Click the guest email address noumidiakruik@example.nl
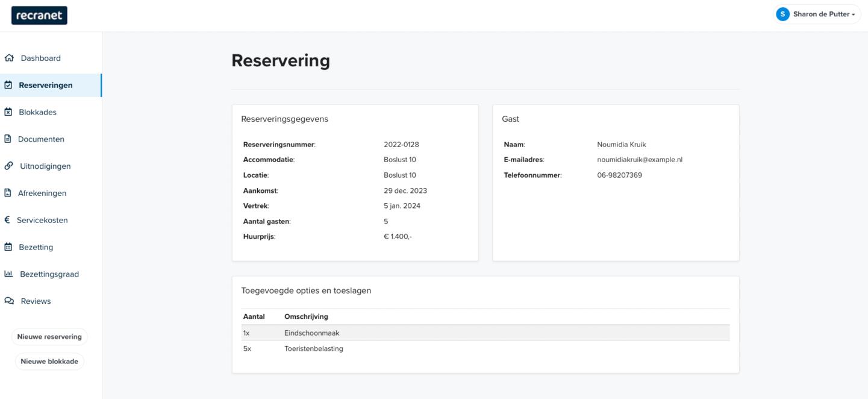This screenshot has width=868, height=399. click(x=639, y=160)
